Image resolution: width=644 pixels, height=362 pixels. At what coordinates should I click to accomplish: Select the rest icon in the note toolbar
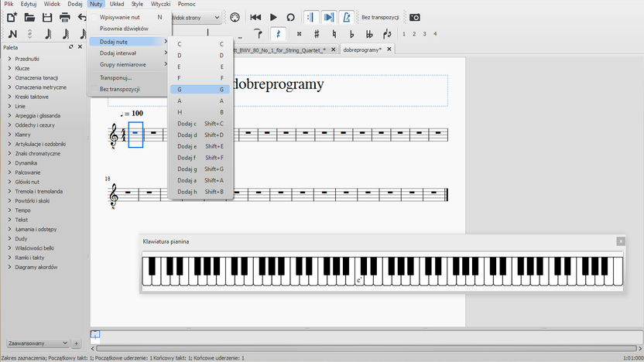tap(278, 34)
